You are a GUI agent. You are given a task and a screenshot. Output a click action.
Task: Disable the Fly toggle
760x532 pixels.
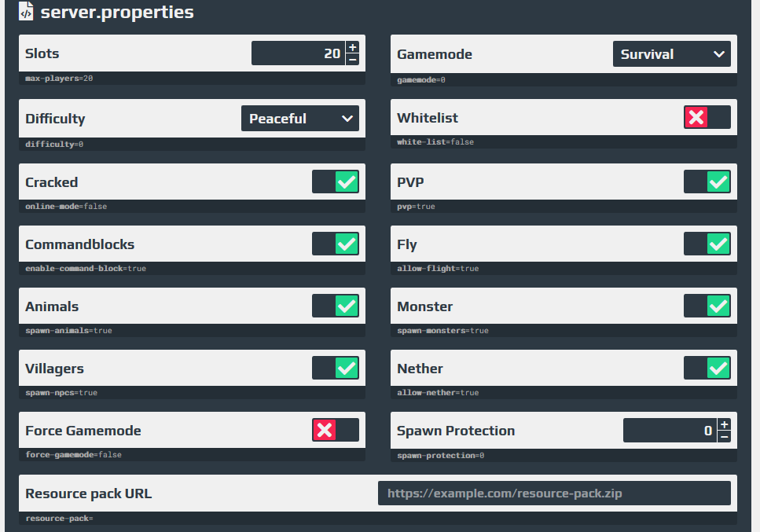[x=707, y=244]
